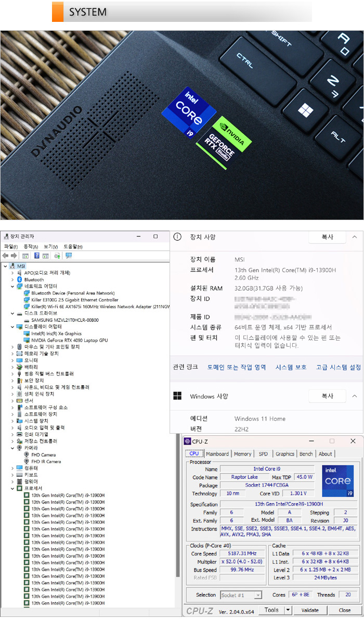
Task: Open the 고급 시스템 설정 link
Action: click(x=339, y=367)
